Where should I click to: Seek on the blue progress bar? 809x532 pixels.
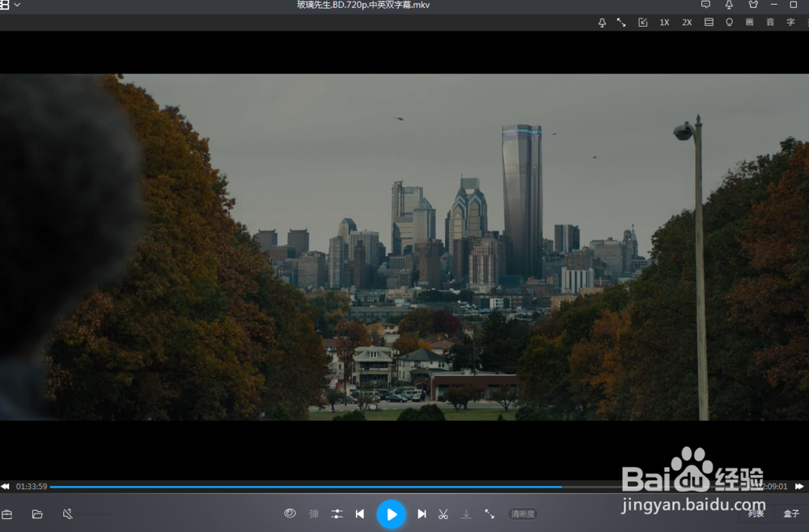306,487
